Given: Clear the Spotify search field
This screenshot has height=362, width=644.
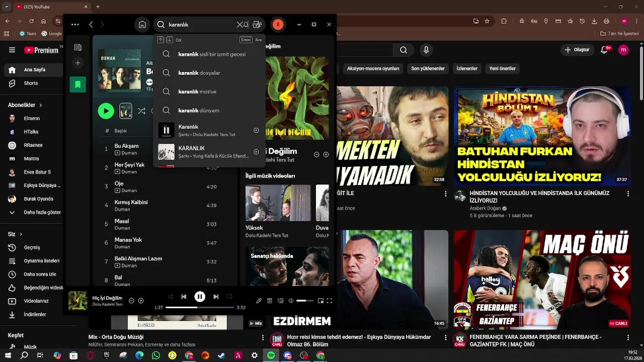Looking at the screenshot, I should pos(239,24).
